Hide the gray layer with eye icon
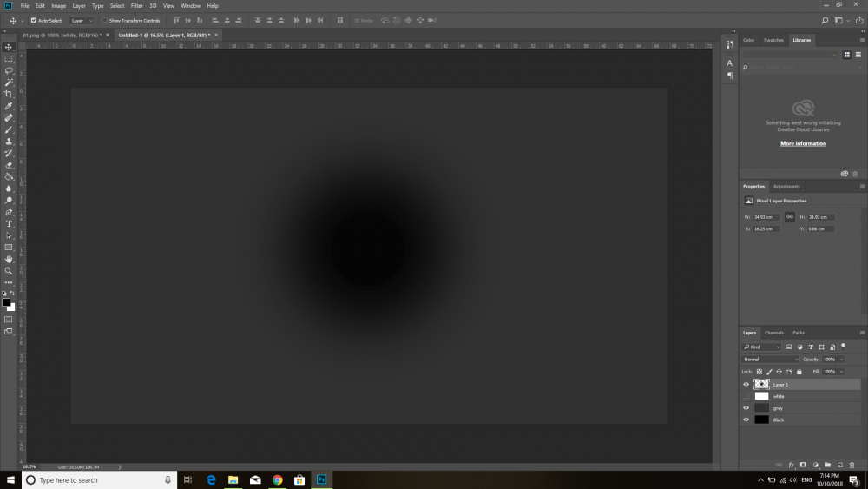 [746, 407]
